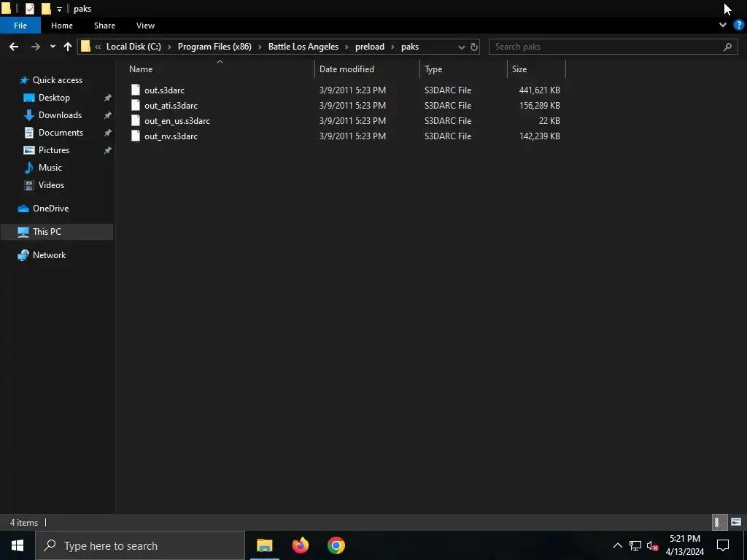Launch Firefox from the taskbar

click(300, 545)
